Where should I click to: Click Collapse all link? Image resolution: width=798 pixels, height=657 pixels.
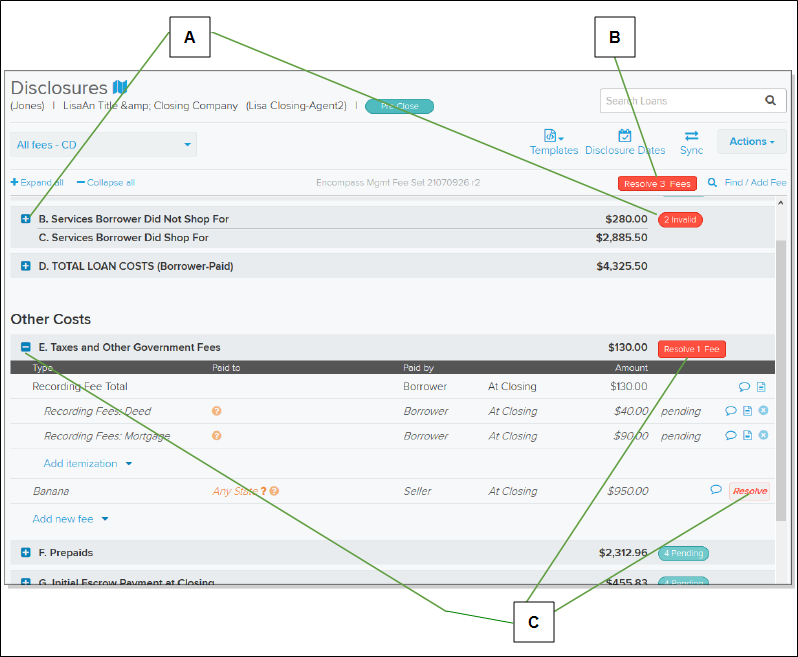[x=106, y=182]
